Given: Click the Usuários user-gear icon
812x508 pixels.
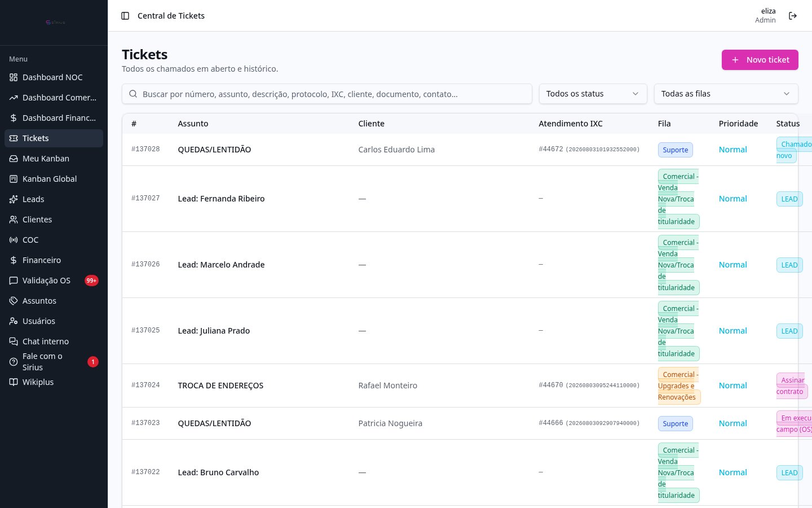Looking at the screenshot, I should tap(14, 321).
